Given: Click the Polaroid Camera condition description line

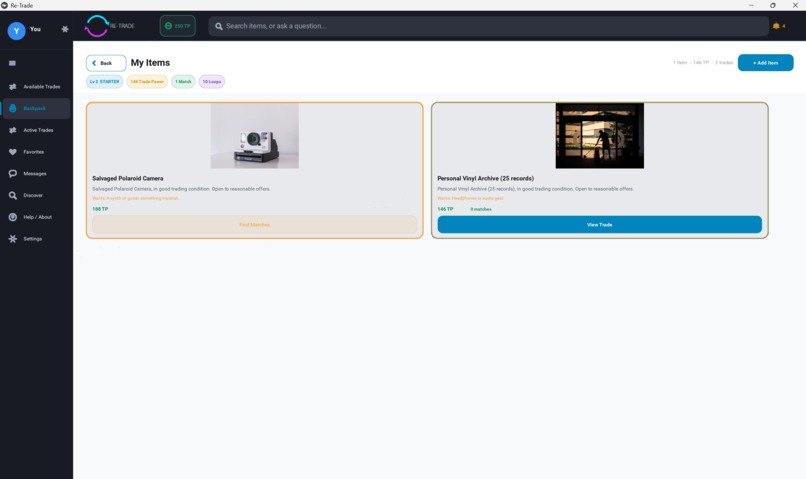Looking at the screenshot, I should pyautogui.click(x=181, y=189).
